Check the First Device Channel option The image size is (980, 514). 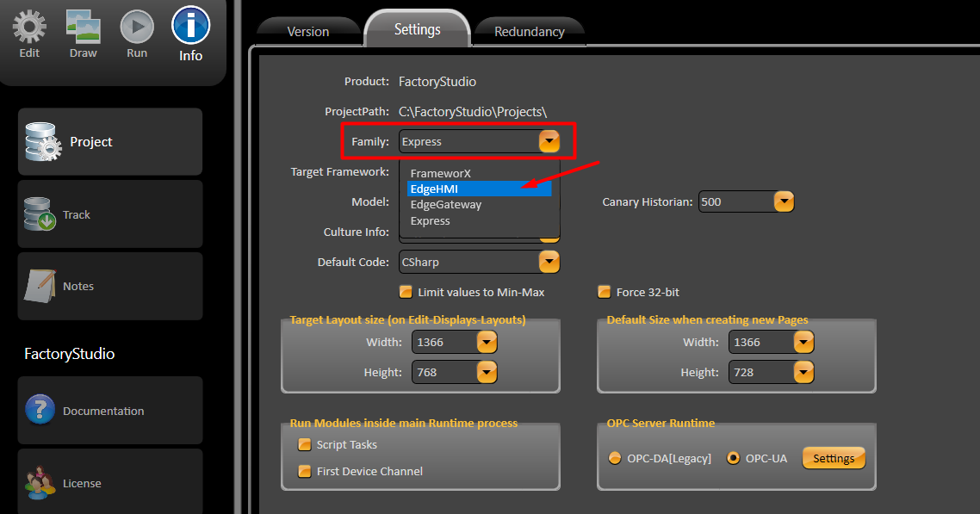(x=305, y=472)
